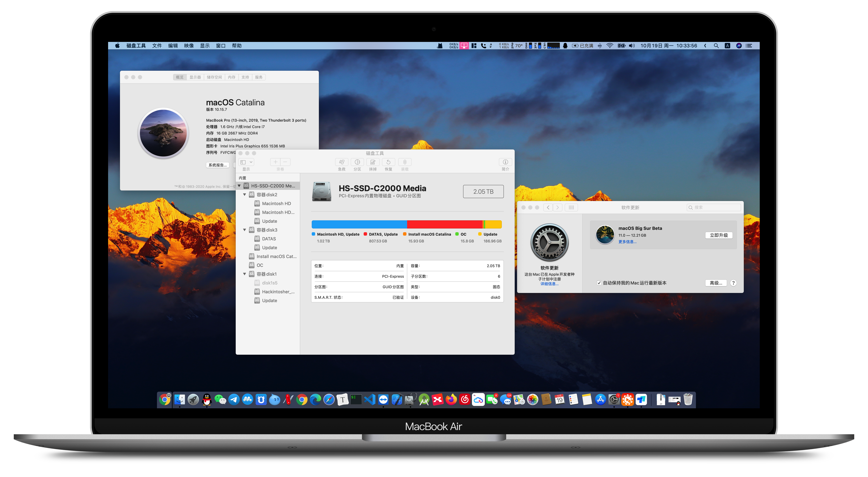The width and height of the screenshot is (868, 477).
Task: Click the Software Update search field
Action: pyautogui.click(x=713, y=207)
